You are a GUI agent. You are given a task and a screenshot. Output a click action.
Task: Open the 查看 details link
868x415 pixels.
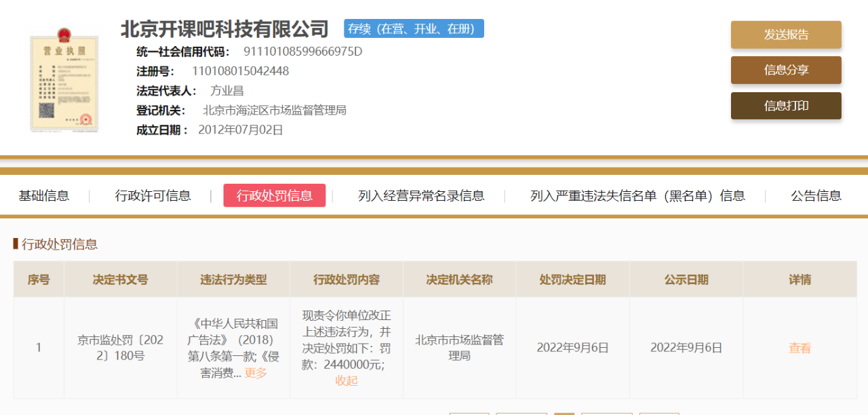coord(800,348)
